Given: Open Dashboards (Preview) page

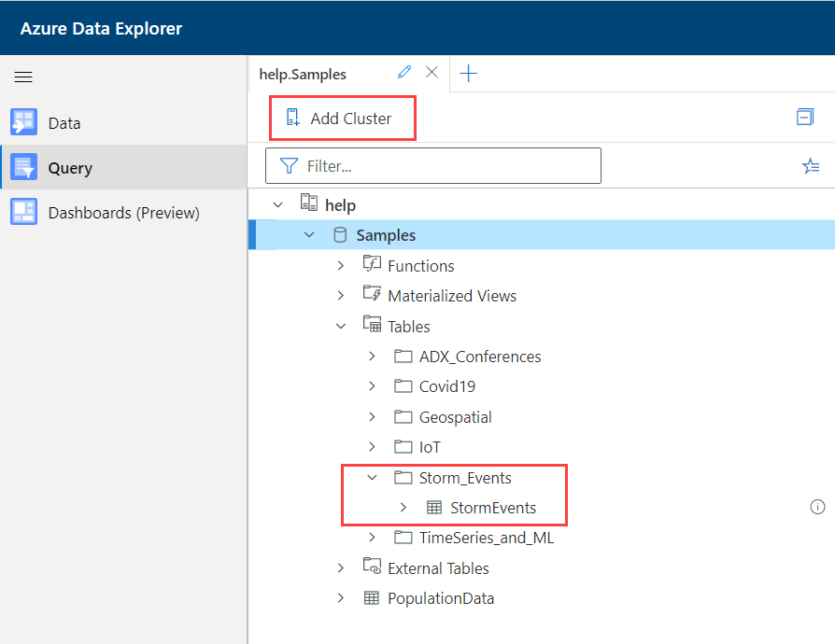Looking at the screenshot, I should [123, 213].
